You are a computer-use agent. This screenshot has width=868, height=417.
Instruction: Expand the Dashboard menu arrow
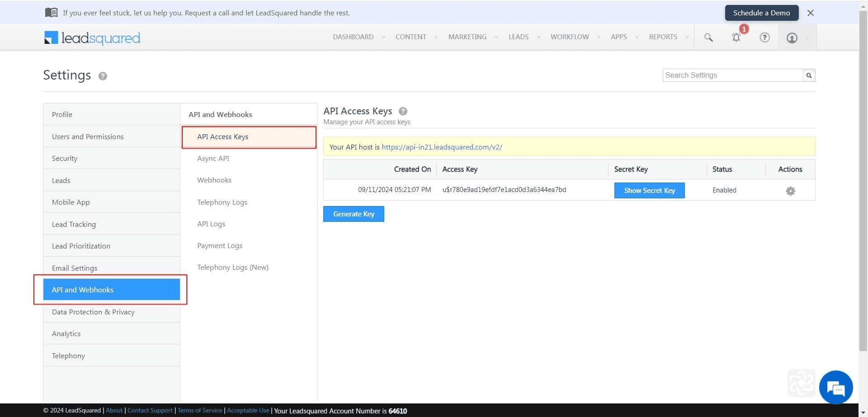[x=383, y=37]
